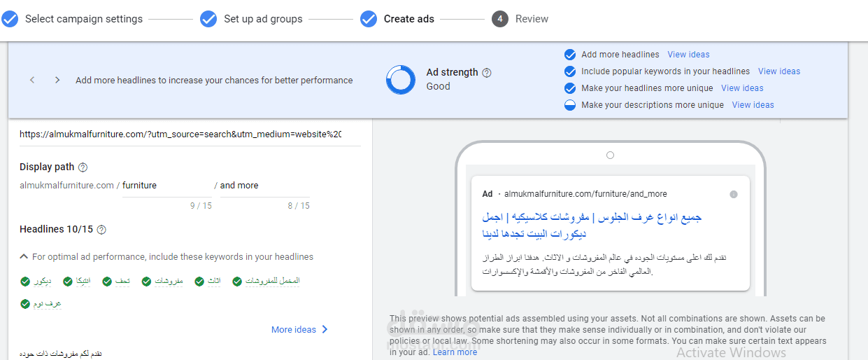Click the Ad strength donut indicator
The image size is (868, 360).
point(401,80)
